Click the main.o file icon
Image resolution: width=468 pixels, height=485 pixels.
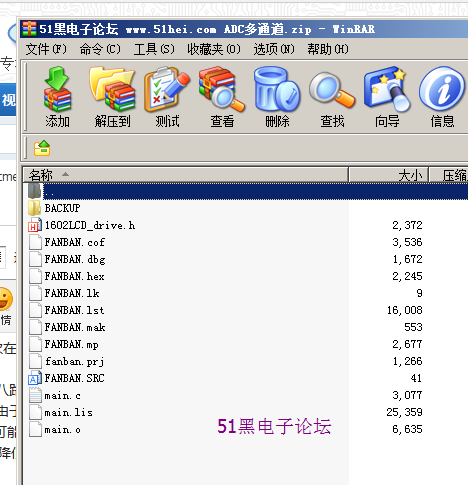35,429
